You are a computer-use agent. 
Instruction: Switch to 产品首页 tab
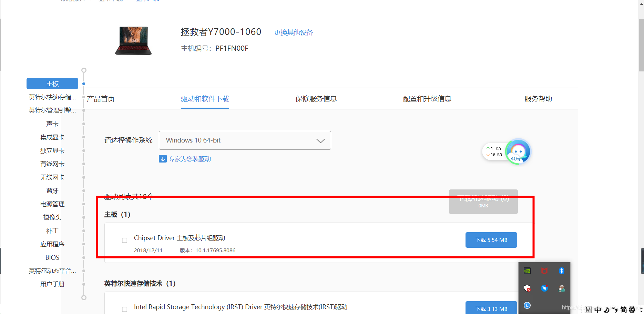(101, 99)
